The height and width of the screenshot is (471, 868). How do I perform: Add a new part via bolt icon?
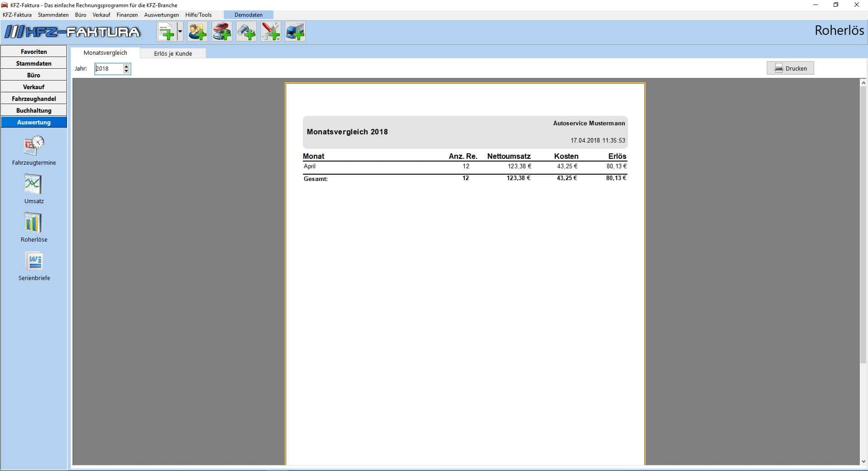[246, 32]
